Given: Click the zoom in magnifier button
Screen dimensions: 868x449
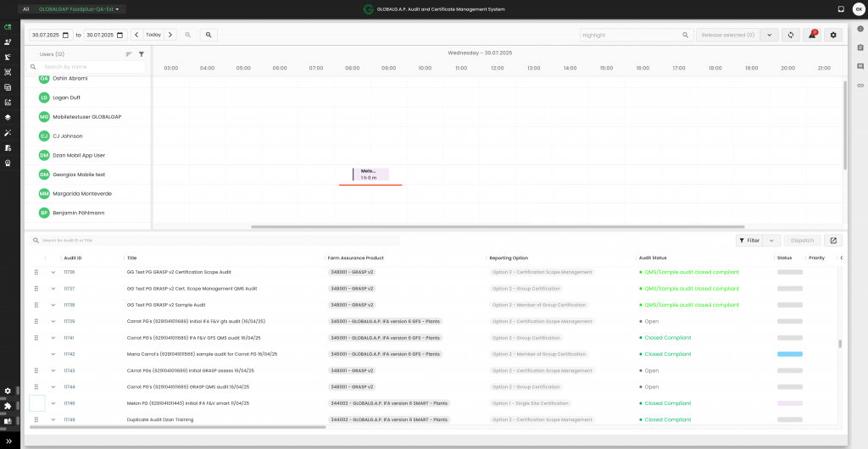Looking at the screenshot, I should (208, 35).
